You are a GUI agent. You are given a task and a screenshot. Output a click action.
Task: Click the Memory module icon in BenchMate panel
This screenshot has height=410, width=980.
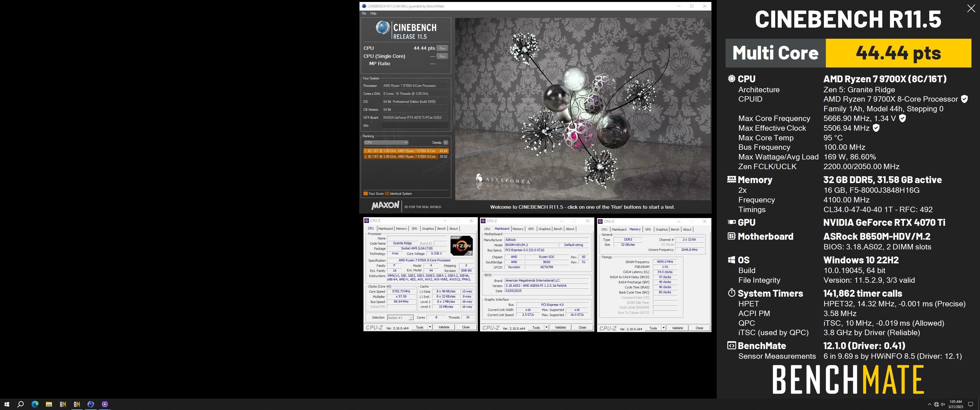pos(731,179)
